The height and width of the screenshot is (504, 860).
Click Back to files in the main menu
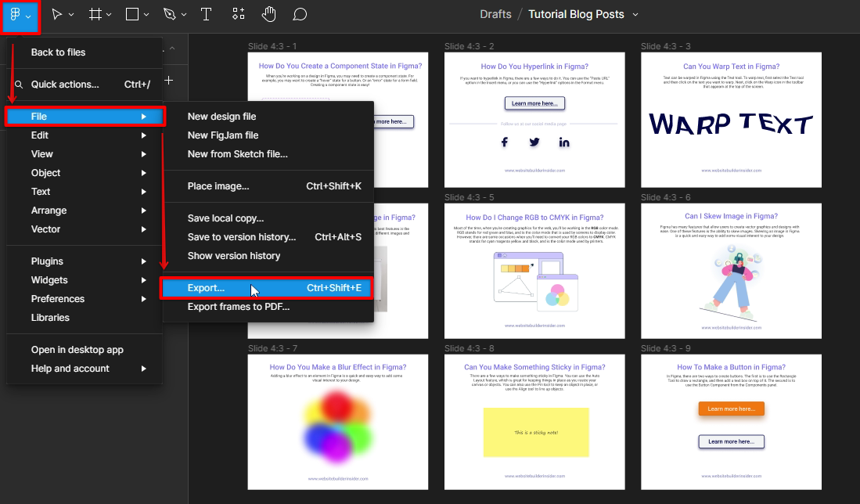pos(58,52)
